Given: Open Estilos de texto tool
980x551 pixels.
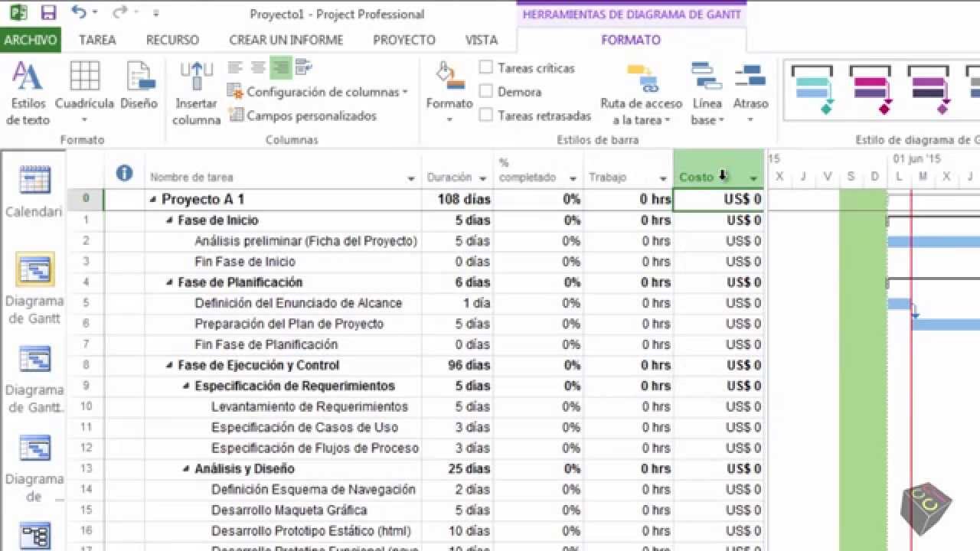Looking at the screenshot, I should click(28, 93).
